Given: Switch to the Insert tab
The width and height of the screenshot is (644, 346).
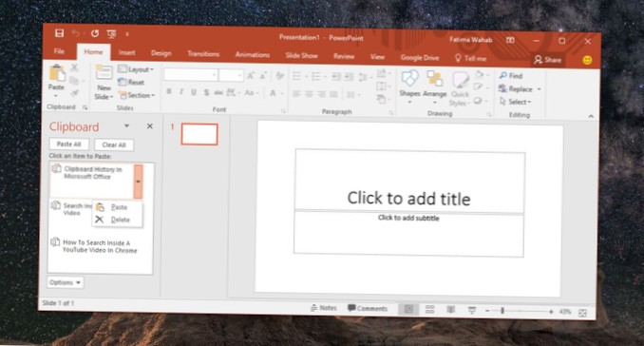Looking at the screenshot, I should [127, 52].
